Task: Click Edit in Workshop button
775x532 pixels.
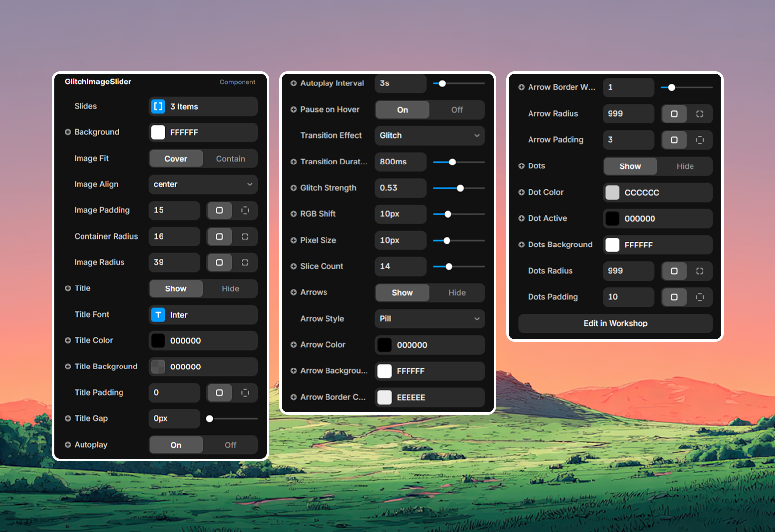Action: pyautogui.click(x=615, y=323)
